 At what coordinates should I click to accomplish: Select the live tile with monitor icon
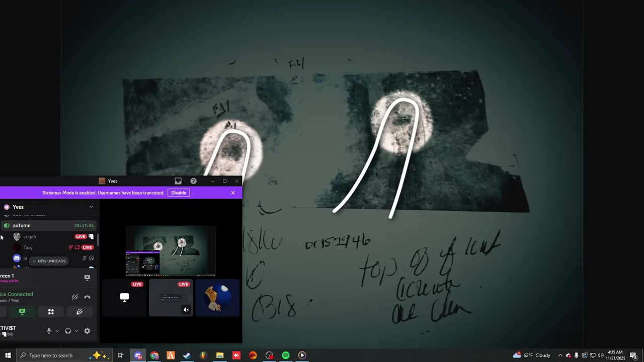pos(124,298)
